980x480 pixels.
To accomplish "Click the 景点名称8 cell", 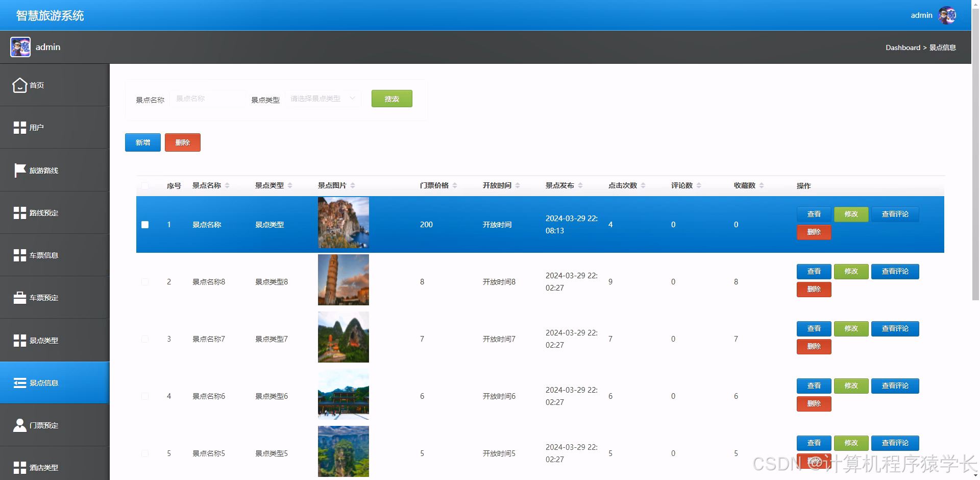I will pyautogui.click(x=209, y=282).
